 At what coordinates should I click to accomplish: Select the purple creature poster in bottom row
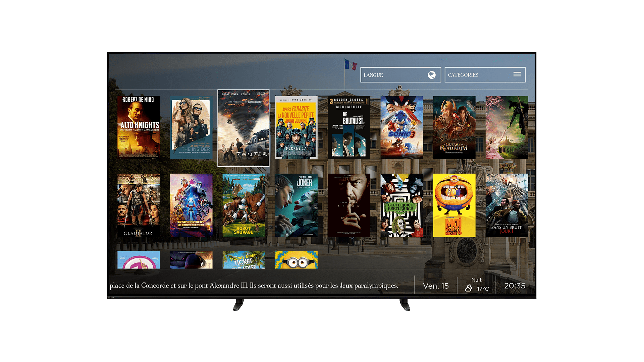point(191,260)
